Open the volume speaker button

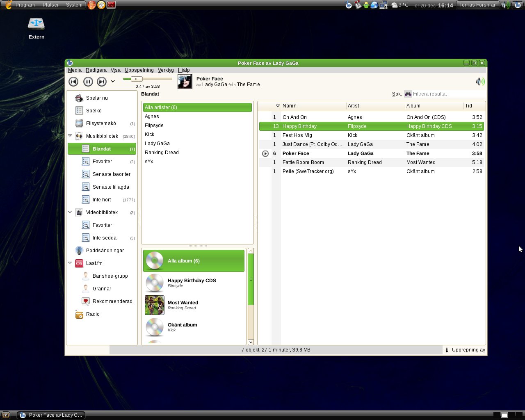(480, 82)
